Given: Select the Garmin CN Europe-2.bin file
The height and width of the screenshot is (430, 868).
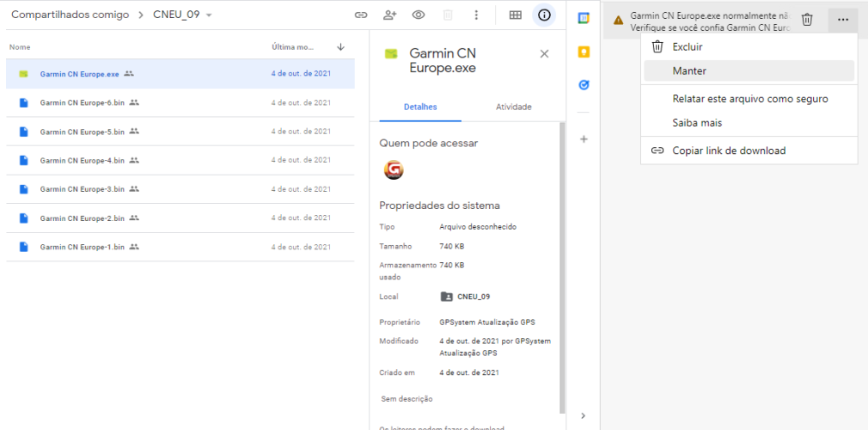Looking at the screenshot, I should (180, 218).
